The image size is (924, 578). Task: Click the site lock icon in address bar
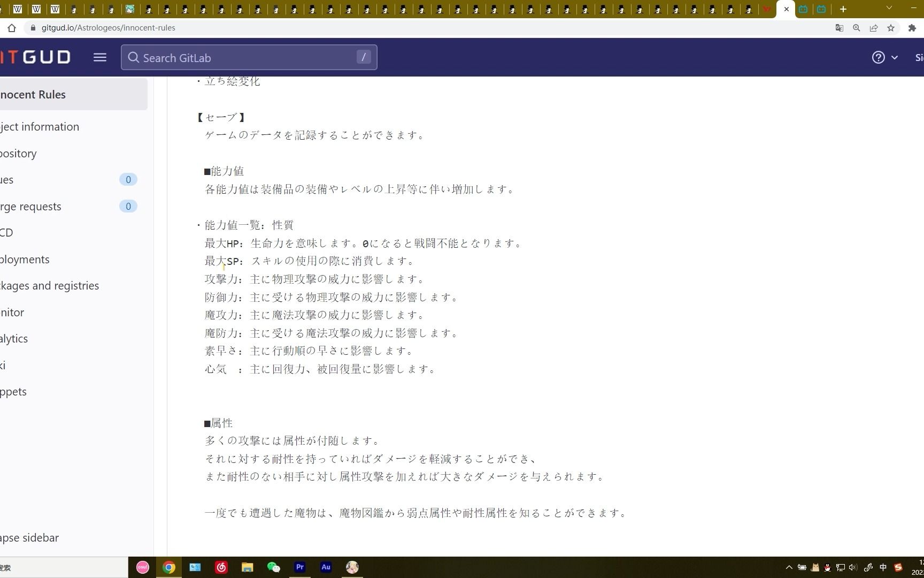coord(33,28)
